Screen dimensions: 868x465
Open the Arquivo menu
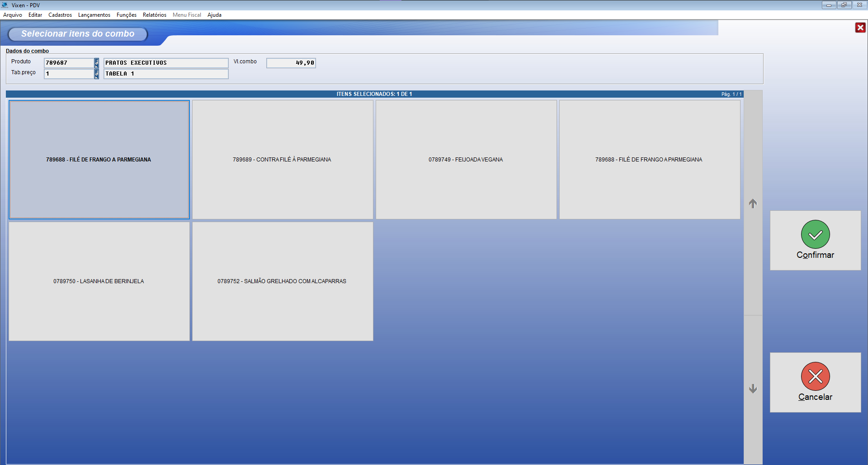click(x=13, y=15)
